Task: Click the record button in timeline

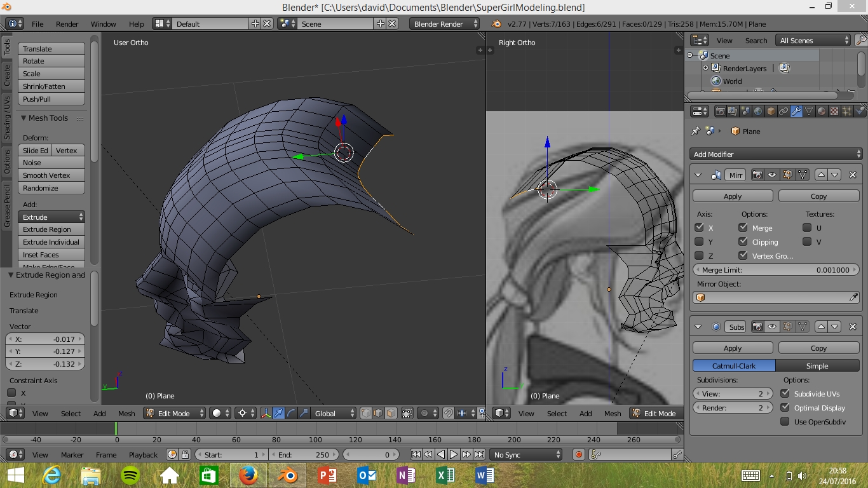Action: [x=578, y=454]
